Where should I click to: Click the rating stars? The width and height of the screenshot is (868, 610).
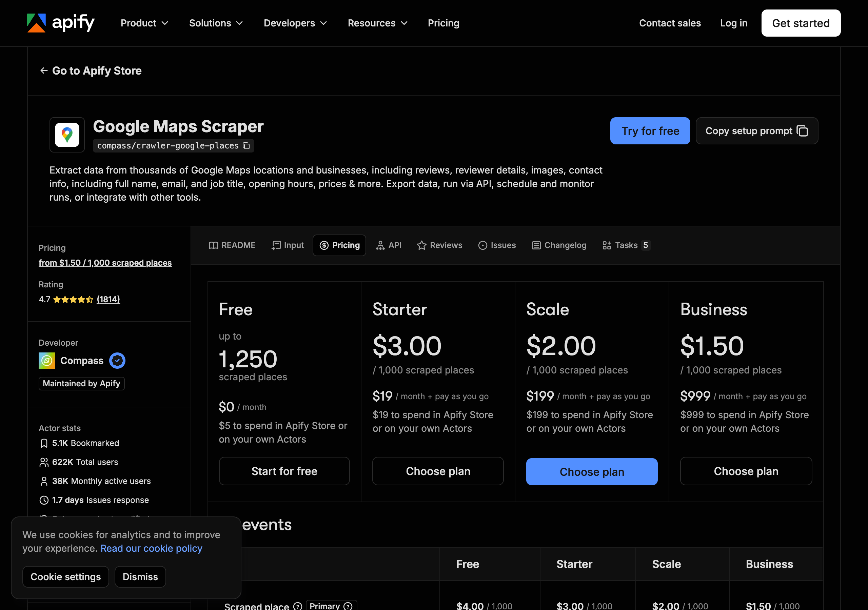click(x=73, y=300)
